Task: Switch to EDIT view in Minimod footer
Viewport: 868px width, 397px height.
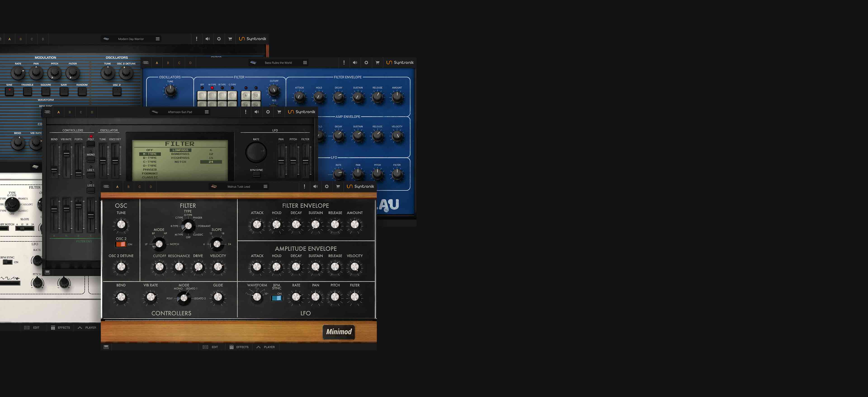Action: pyautogui.click(x=211, y=347)
